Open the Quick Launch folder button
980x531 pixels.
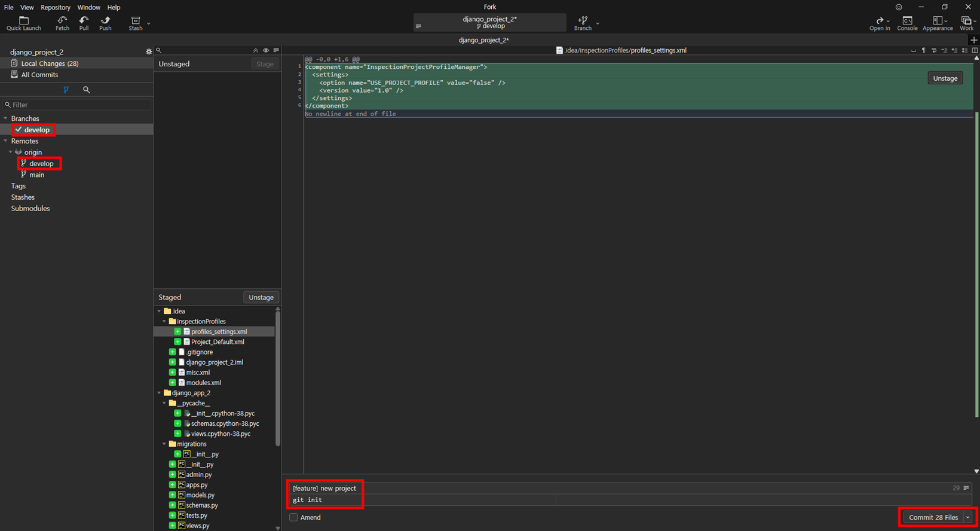pyautogui.click(x=24, y=23)
